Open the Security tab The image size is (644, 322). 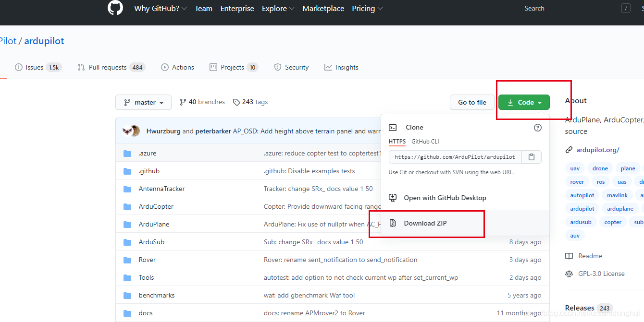tap(291, 68)
